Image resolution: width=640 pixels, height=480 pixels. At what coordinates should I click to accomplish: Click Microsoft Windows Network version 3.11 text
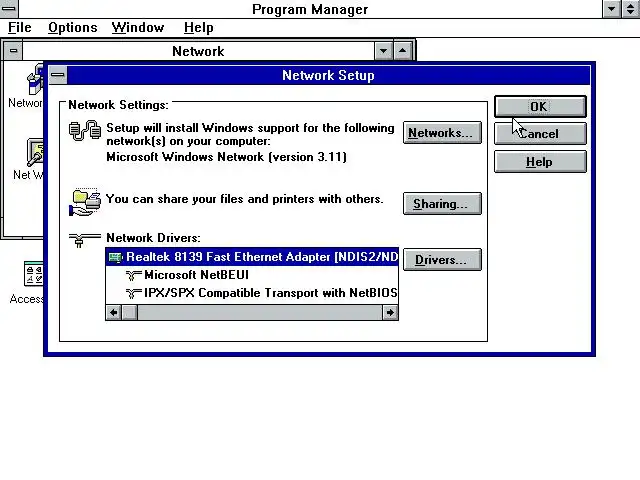pos(227,157)
